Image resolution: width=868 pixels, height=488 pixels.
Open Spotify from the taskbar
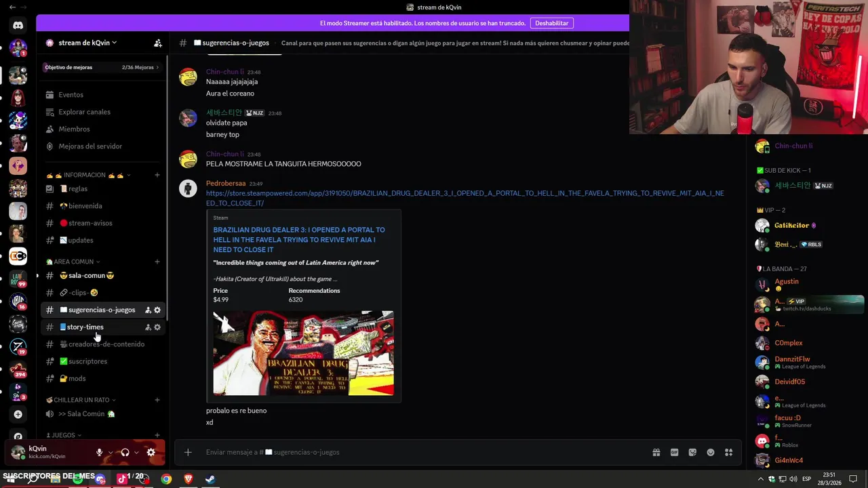pos(77,479)
